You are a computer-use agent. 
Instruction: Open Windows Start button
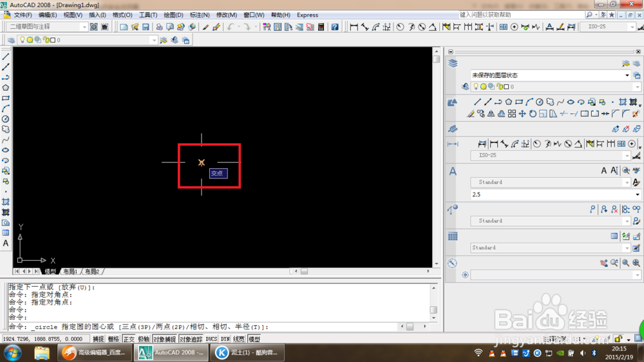tap(13, 352)
